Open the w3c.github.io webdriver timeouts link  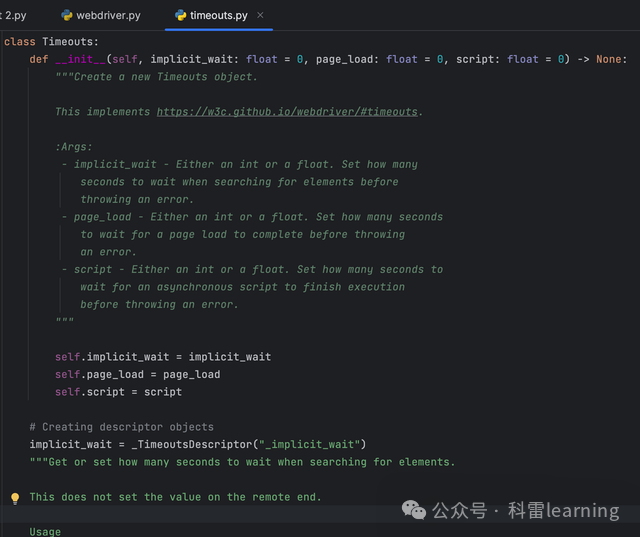(x=287, y=112)
